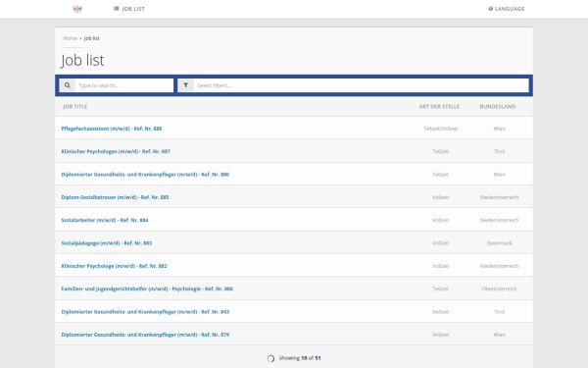
Task: Click the site logo in the header
Action: click(77, 9)
